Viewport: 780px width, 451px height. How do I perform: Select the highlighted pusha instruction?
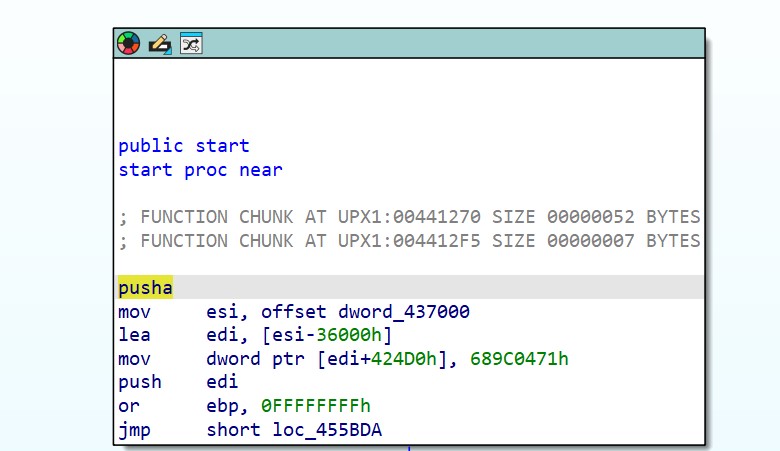pos(145,287)
